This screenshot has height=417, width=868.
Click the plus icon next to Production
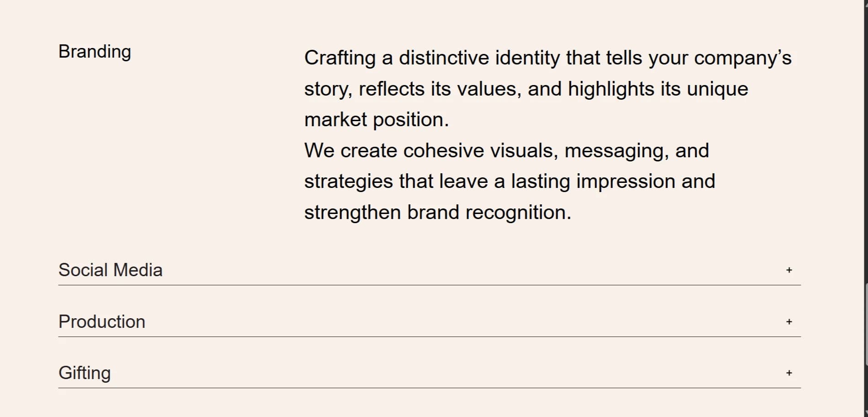pyautogui.click(x=789, y=322)
